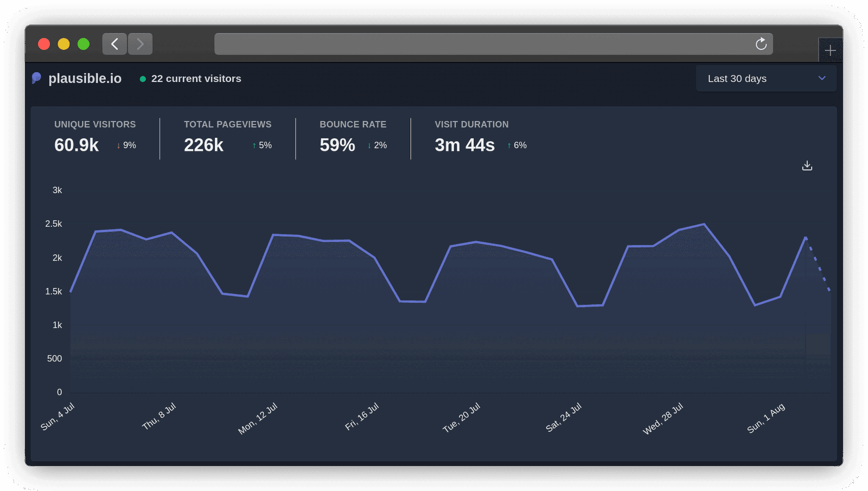This screenshot has height=491, width=868.
Task: Open a new browser tab with plus icon
Action: point(830,50)
